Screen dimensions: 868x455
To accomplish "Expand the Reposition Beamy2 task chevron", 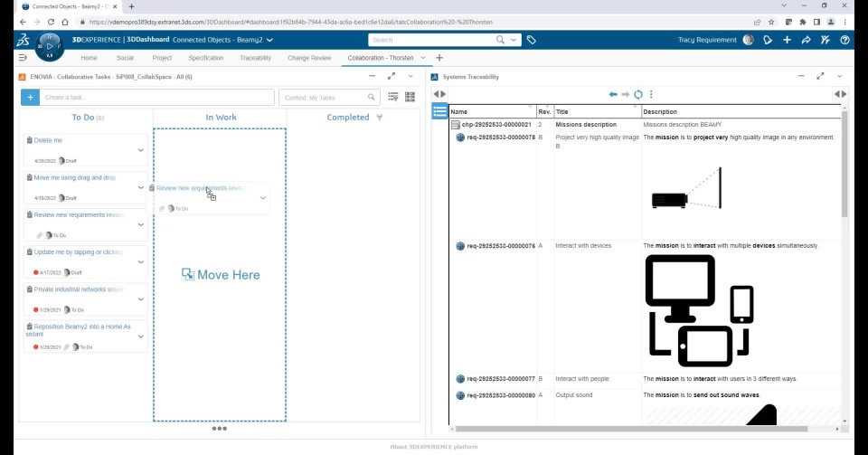I will [141, 336].
